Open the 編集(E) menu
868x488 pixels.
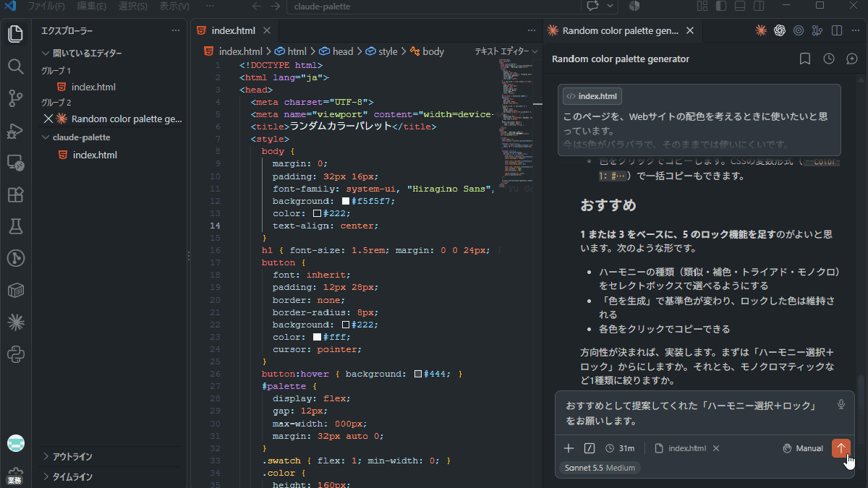pos(92,6)
